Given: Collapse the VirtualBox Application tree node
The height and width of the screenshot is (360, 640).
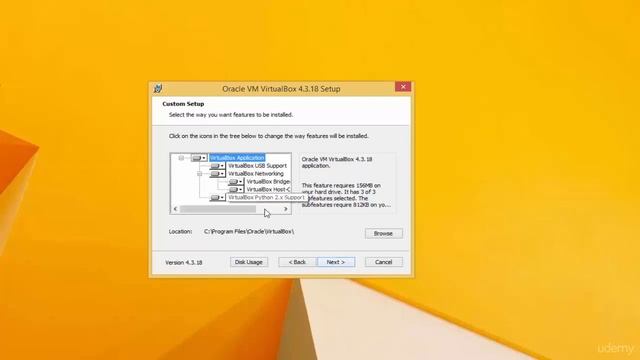Looking at the screenshot, I should point(181,158).
